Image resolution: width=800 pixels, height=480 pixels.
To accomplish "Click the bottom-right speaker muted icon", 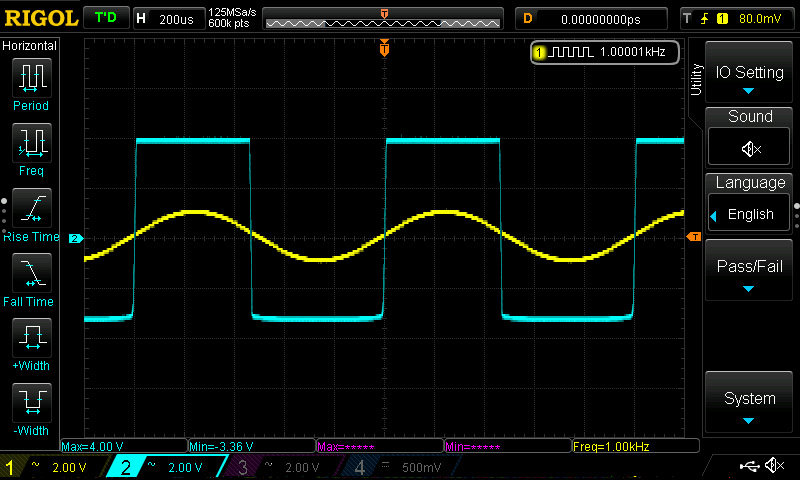I will pyautogui.click(x=774, y=465).
